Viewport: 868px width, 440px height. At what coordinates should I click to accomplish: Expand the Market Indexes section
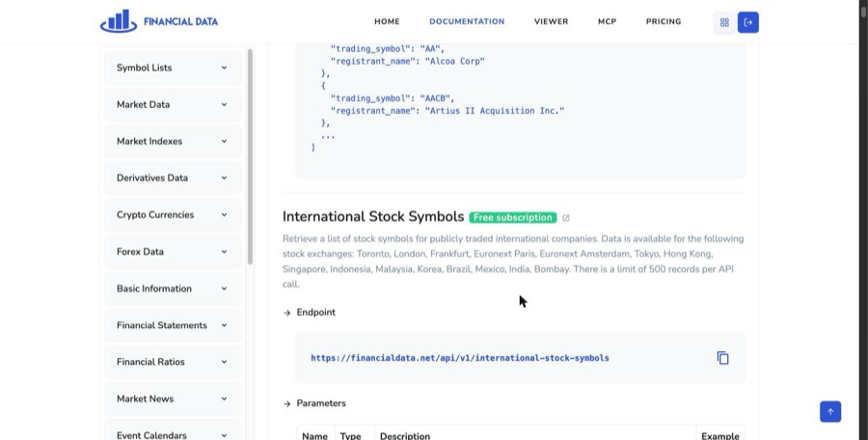tap(173, 141)
